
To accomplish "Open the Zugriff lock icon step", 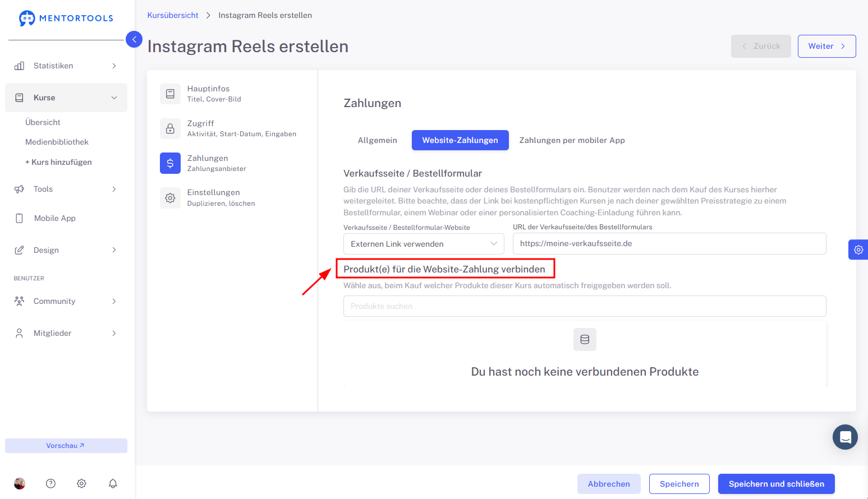I will pyautogui.click(x=170, y=128).
